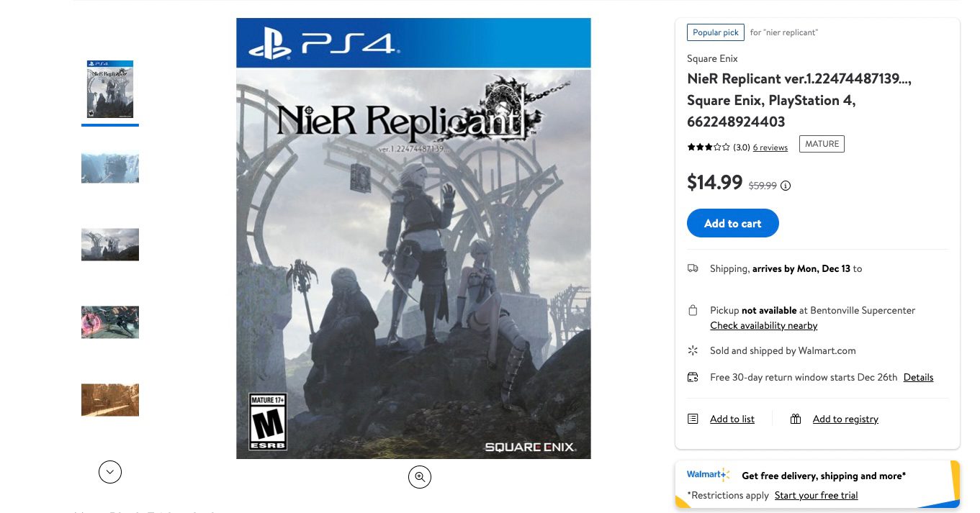Open return policy Details link
Viewport: 980px width, 513px height.
click(918, 377)
